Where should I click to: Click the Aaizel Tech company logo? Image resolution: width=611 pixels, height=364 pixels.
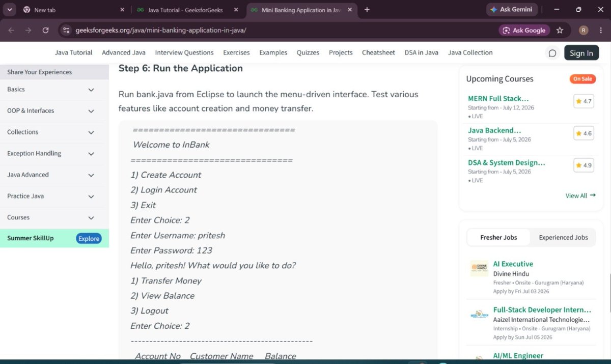(479, 315)
